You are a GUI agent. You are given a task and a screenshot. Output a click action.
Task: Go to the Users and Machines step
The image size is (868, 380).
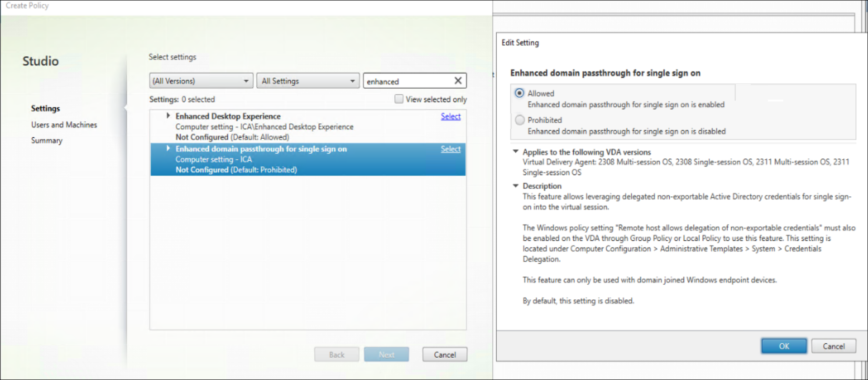coord(64,124)
